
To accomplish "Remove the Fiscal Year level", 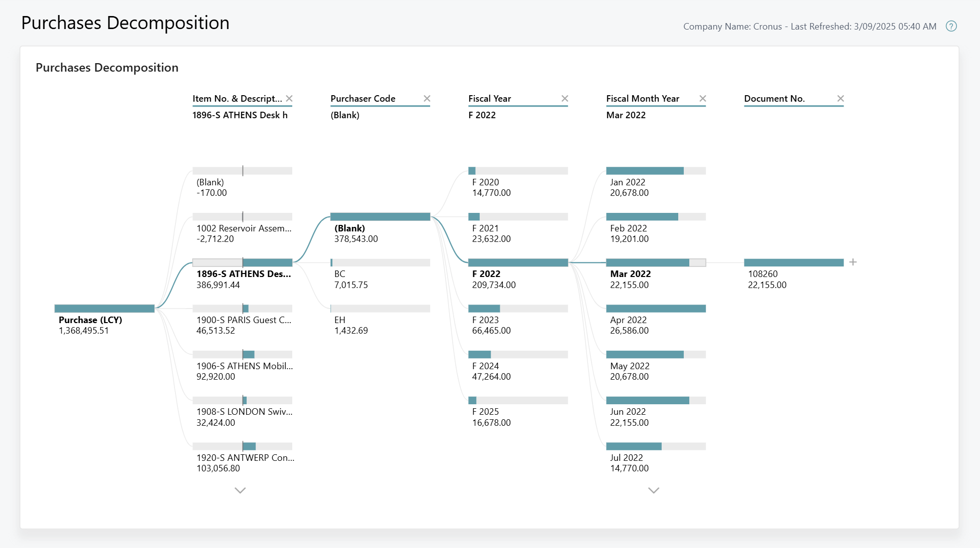I will (x=565, y=98).
